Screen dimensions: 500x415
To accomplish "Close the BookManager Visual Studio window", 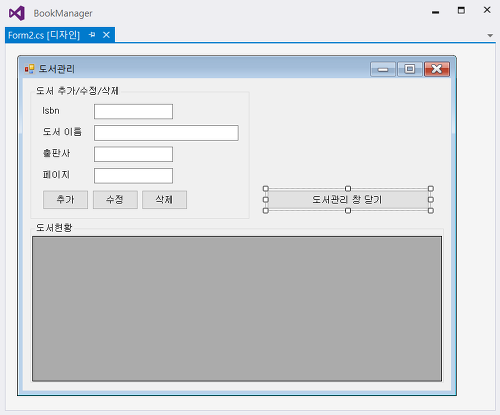I will 487,10.
